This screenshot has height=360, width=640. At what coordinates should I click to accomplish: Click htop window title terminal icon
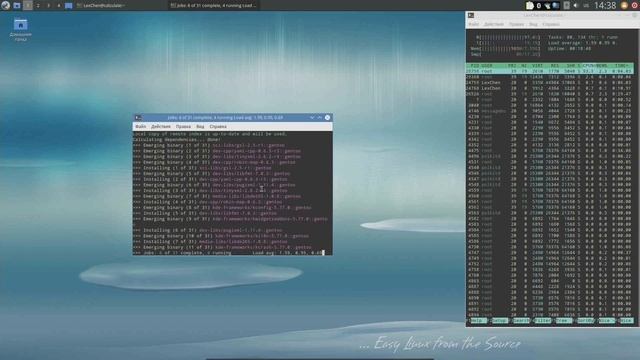click(x=471, y=16)
